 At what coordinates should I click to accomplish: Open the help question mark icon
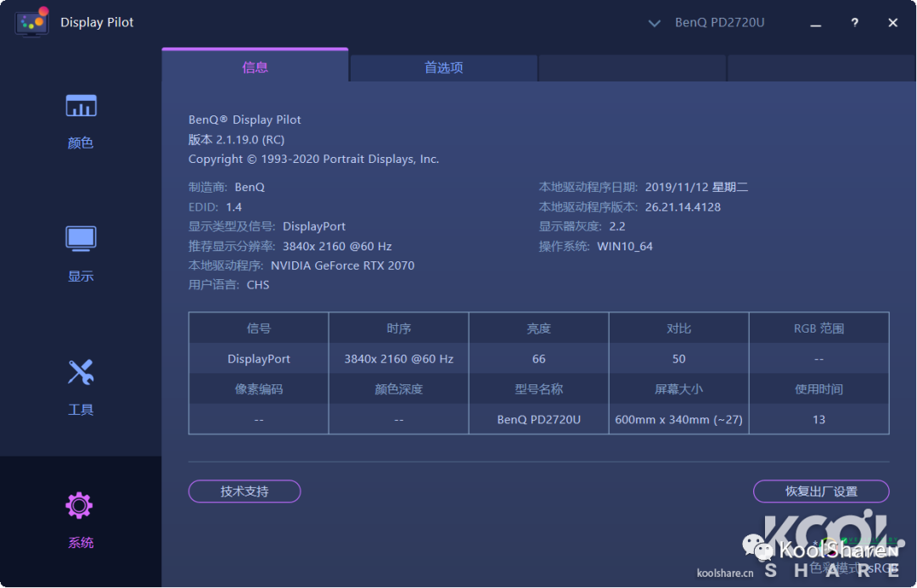pos(854,22)
